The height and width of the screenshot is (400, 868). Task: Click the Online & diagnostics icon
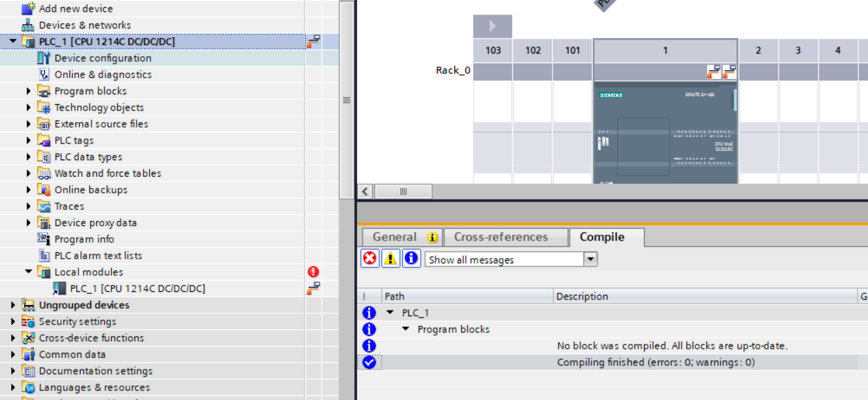44,74
